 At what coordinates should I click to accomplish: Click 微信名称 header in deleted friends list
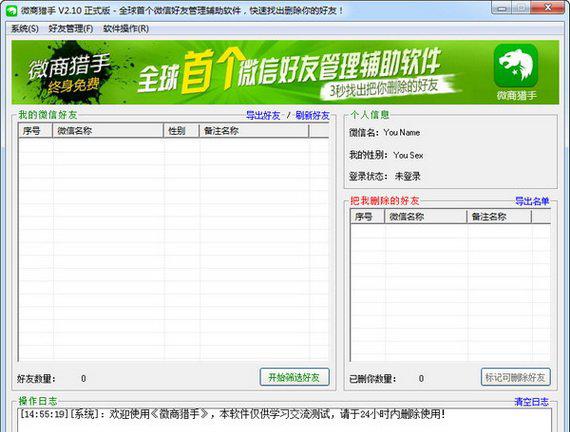426,217
